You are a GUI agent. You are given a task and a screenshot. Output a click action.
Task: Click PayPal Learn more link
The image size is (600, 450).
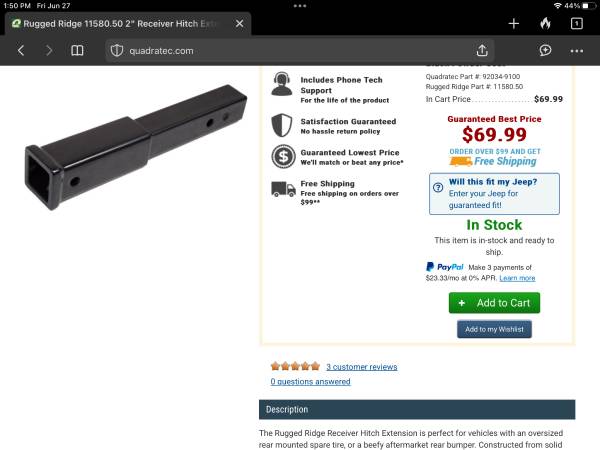point(517,278)
